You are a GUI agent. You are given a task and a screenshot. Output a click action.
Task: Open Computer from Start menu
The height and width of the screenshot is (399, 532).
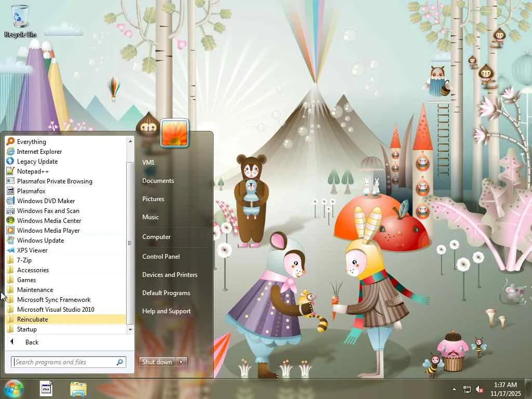point(156,237)
